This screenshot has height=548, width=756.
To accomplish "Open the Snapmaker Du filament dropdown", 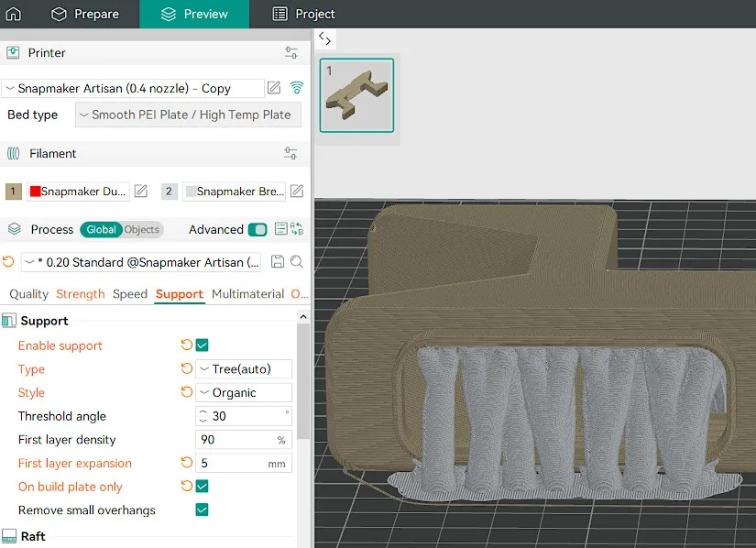I will (78, 192).
